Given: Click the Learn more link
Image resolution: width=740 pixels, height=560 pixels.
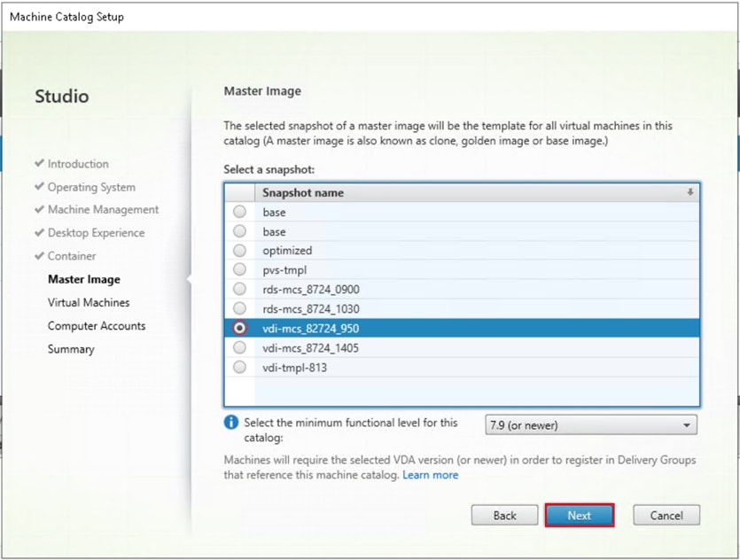Looking at the screenshot, I should tap(431, 475).
